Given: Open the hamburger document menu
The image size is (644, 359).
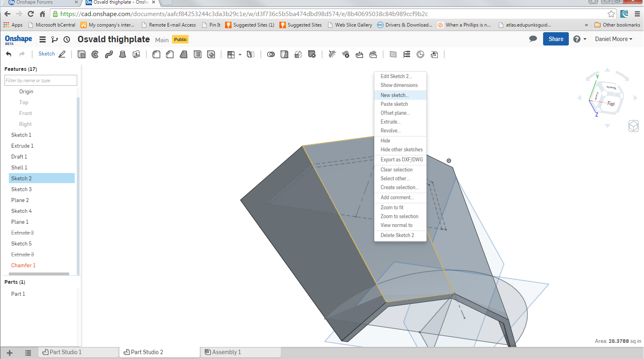Looking at the screenshot, I should pyautogui.click(x=42, y=39).
